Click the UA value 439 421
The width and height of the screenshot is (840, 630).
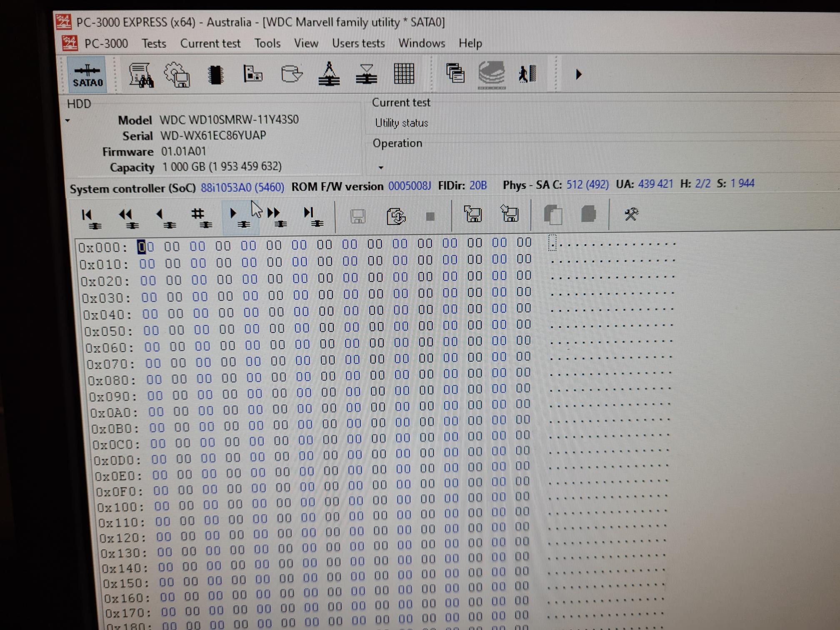click(655, 184)
